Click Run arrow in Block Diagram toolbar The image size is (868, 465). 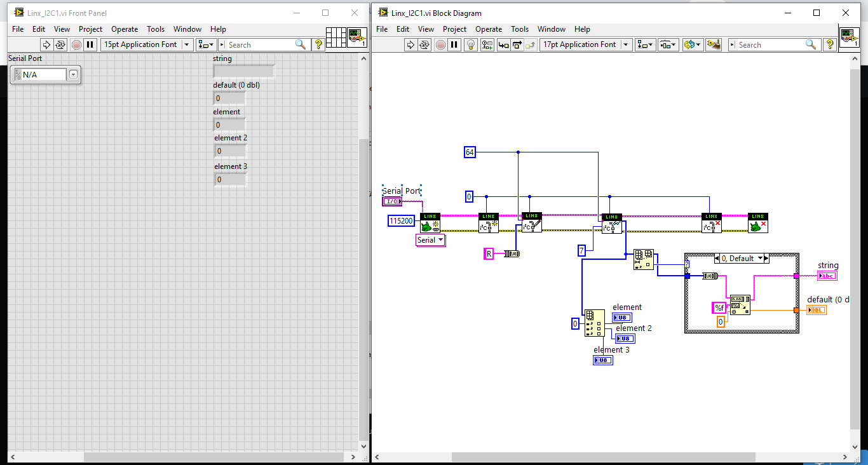pyautogui.click(x=410, y=44)
